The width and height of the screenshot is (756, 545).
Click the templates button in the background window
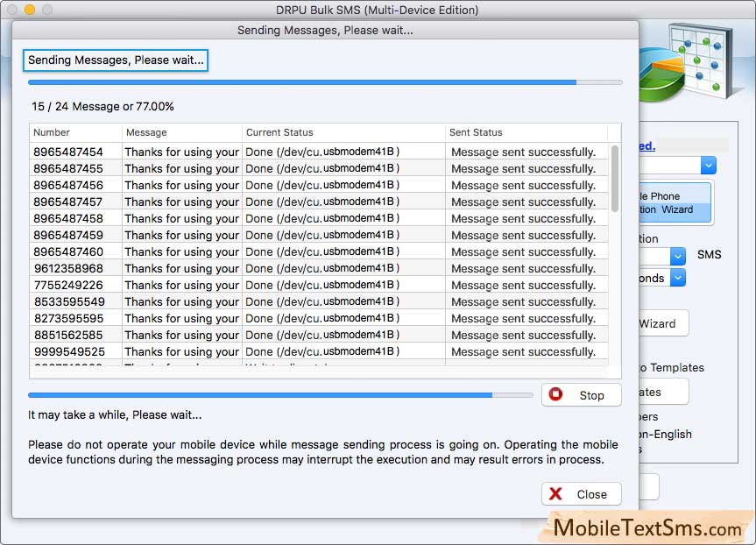pyautogui.click(x=663, y=392)
